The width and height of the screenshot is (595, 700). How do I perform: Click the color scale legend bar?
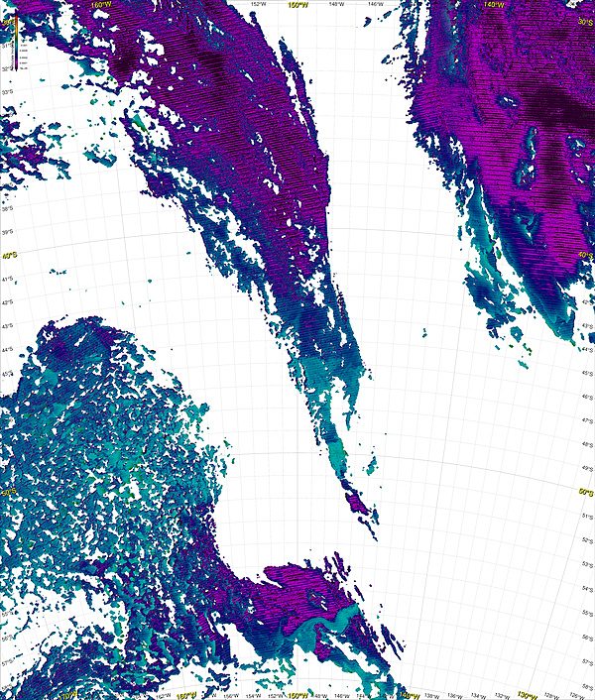click(16, 41)
